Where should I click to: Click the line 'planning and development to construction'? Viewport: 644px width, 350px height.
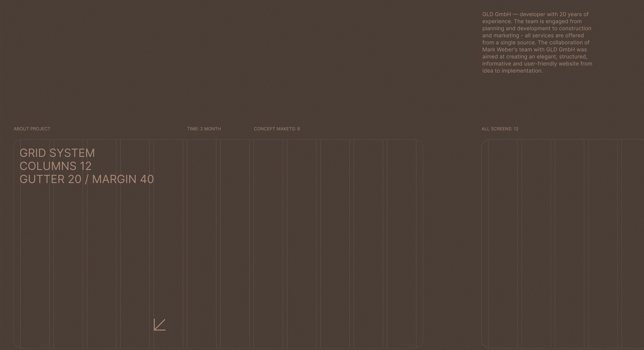[x=537, y=28]
